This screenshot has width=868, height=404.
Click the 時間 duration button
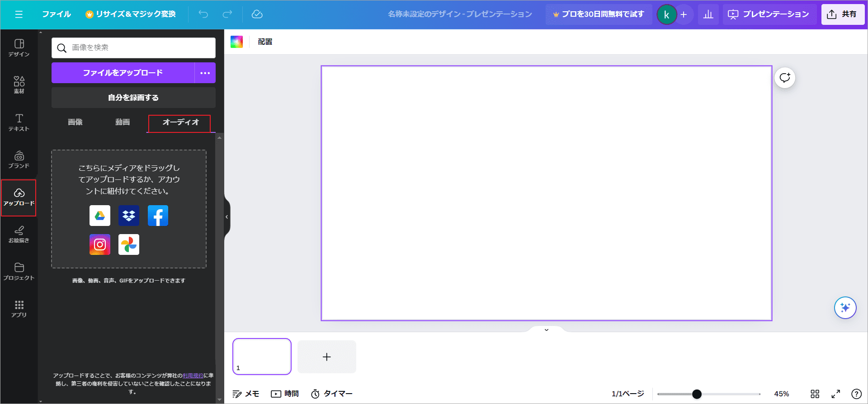pos(285,394)
